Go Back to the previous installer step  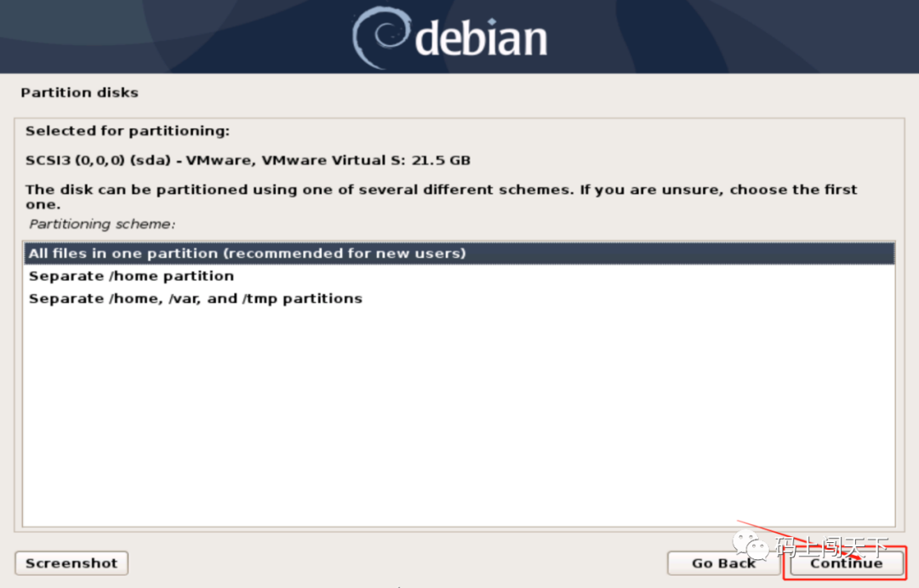coord(723,563)
